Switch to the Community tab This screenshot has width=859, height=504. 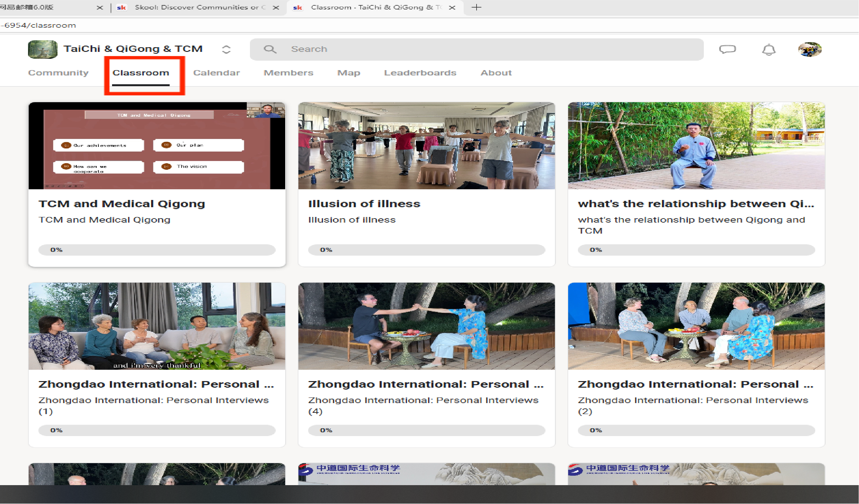click(x=58, y=73)
